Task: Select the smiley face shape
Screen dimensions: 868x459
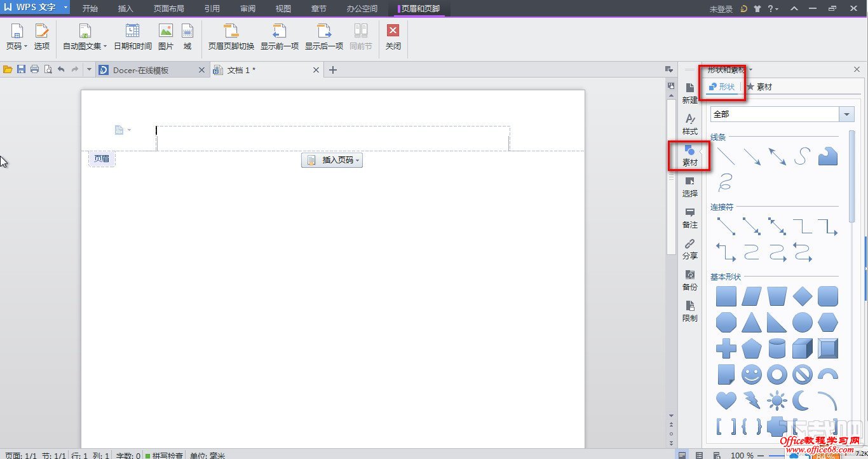Action: 751,374
